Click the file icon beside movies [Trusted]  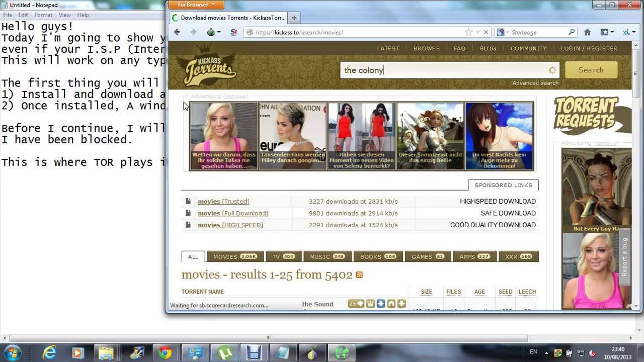click(x=188, y=201)
